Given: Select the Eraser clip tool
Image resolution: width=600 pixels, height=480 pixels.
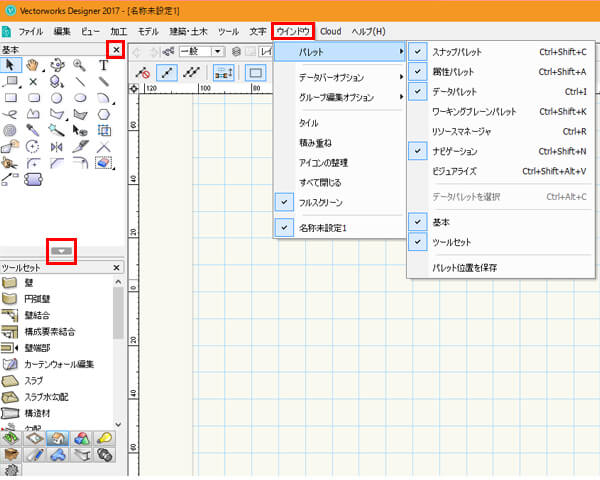Looking at the screenshot, I should point(103,163).
